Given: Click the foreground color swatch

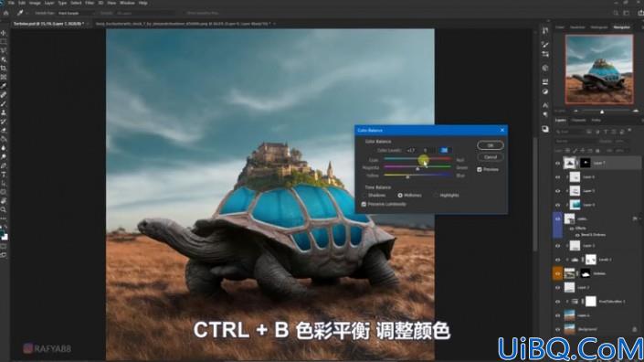Looking at the screenshot, I should (x=2, y=234).
